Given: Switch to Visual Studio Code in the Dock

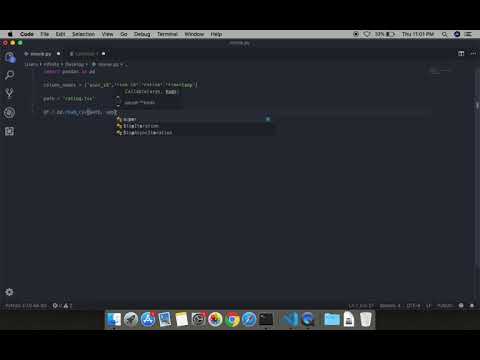Looking at the screenshot, I should point(291,320).
